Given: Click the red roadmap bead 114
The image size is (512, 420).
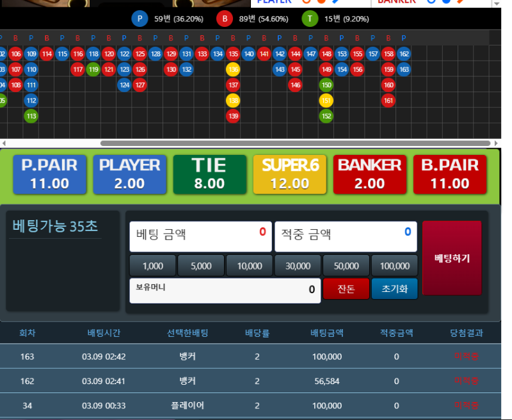Looking at the screenshot, I should click(x=46, y=54).
